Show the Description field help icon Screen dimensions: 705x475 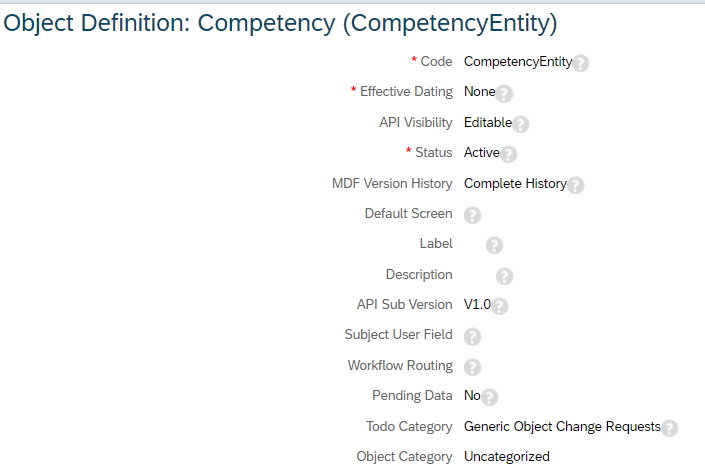[504, 276]
